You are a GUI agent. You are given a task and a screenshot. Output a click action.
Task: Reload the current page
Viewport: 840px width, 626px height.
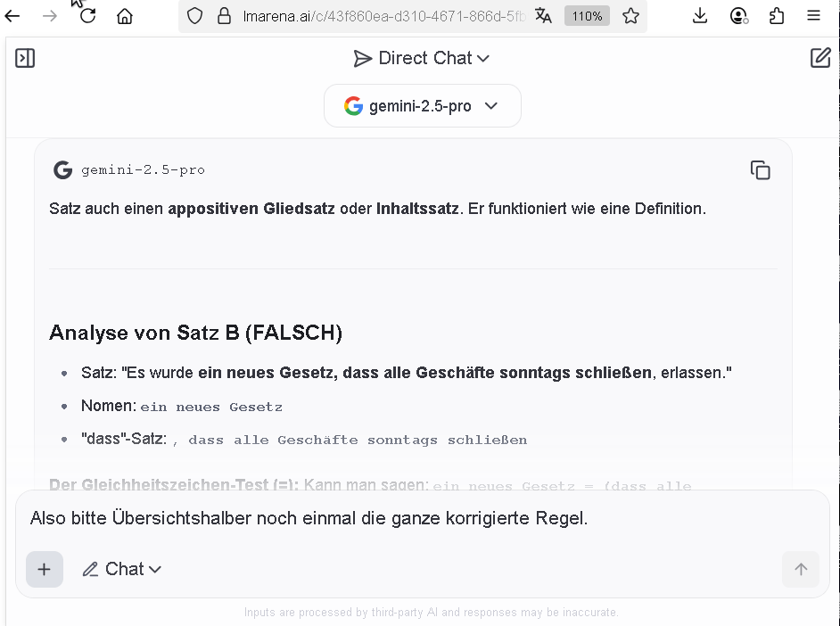pyautogui.click(x=88, y=16)
